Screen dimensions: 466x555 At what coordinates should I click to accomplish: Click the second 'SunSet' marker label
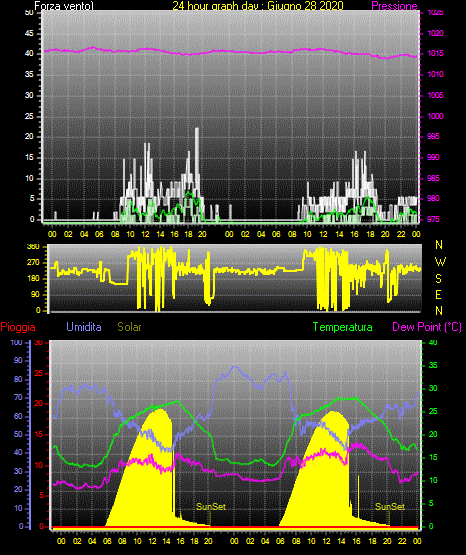click(x=390, y=507)
